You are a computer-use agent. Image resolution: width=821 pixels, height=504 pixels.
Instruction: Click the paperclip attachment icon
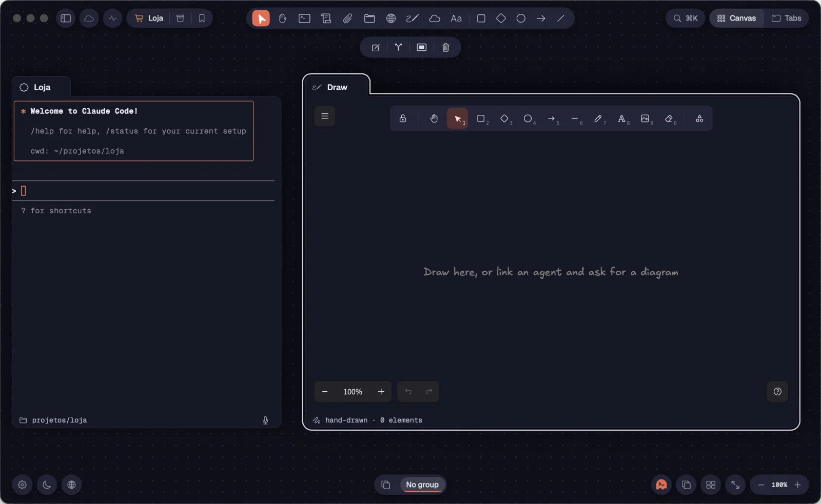(347, 18)
